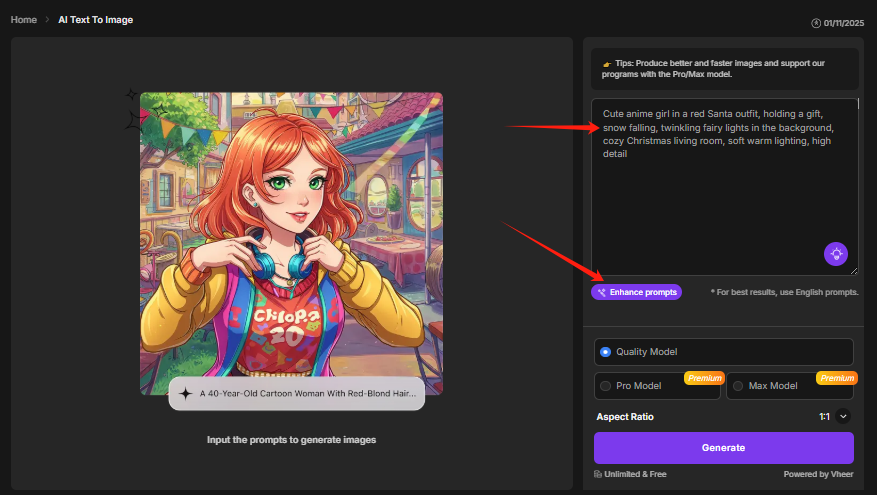Open the image caption prompt pill
Viewport: 877px width, 495px height.
(x=296, y=394)
